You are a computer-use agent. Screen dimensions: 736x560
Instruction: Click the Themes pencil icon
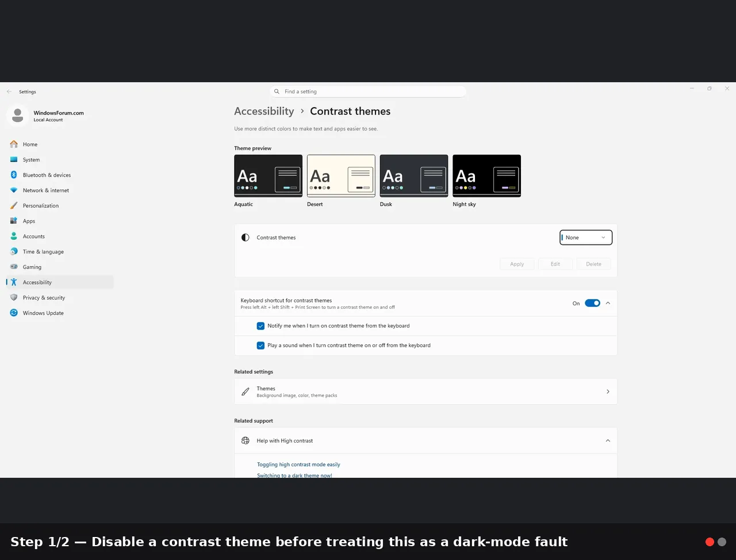(x=246, y=392)
